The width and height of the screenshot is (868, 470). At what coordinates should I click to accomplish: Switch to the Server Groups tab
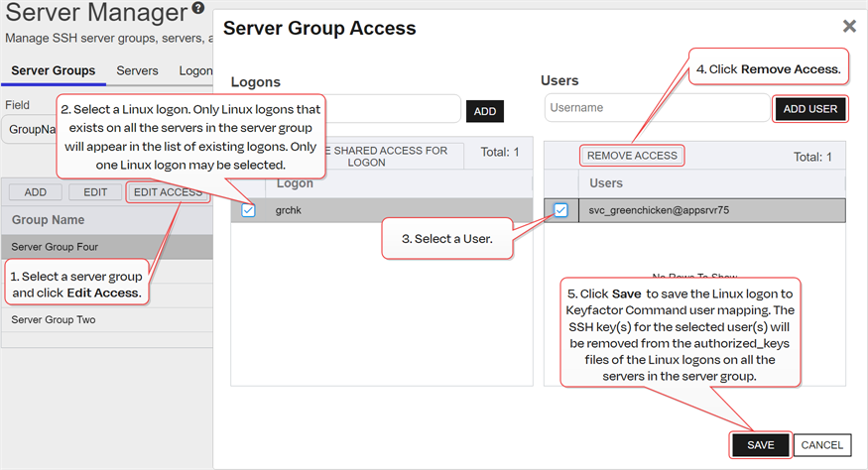point(54,71)
